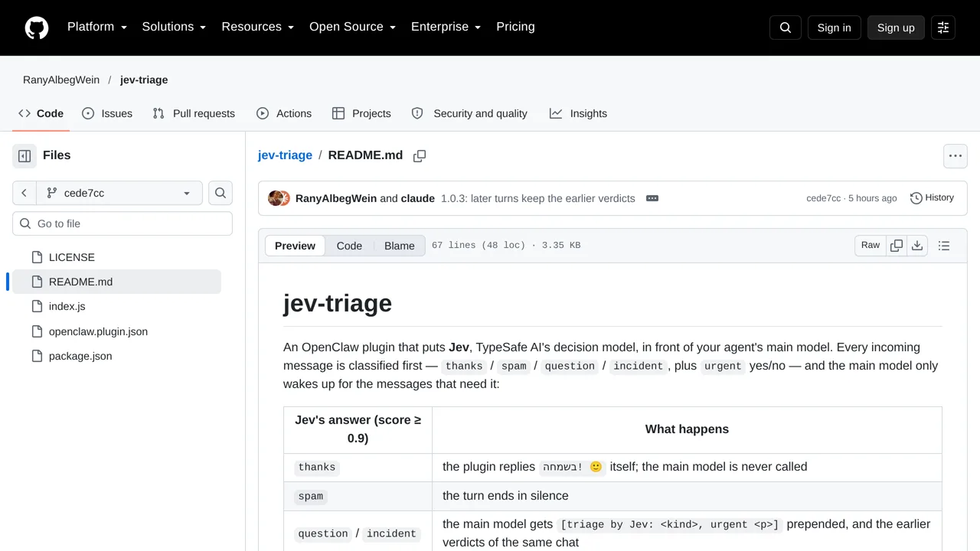Open the Pull requests tab

(194, 113)
